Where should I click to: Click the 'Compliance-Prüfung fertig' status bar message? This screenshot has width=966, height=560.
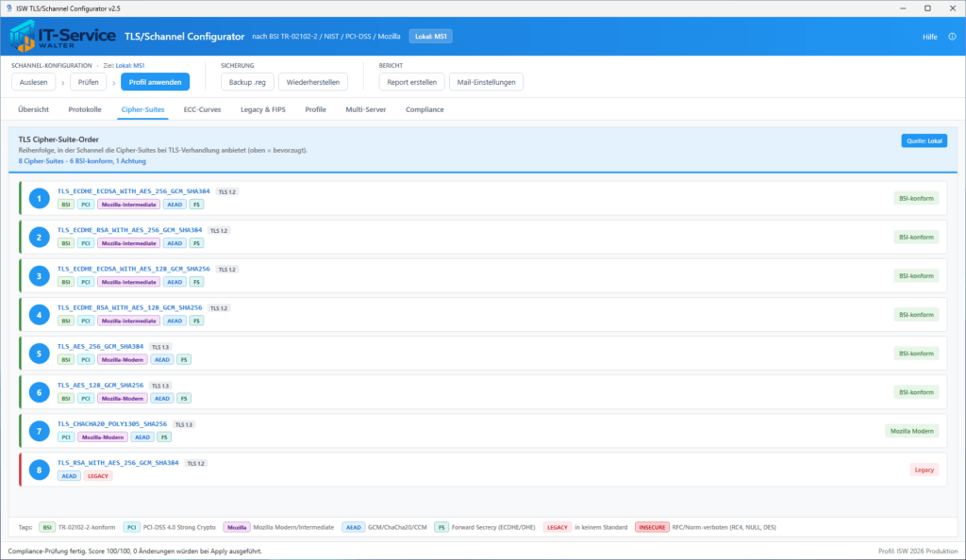click(x=135, y=552)
